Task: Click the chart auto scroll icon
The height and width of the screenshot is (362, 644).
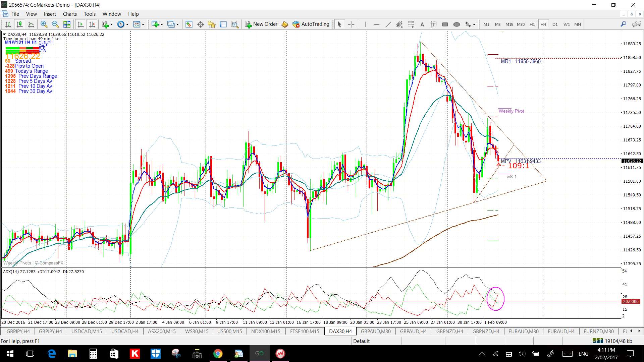Action: pos(80,24)
